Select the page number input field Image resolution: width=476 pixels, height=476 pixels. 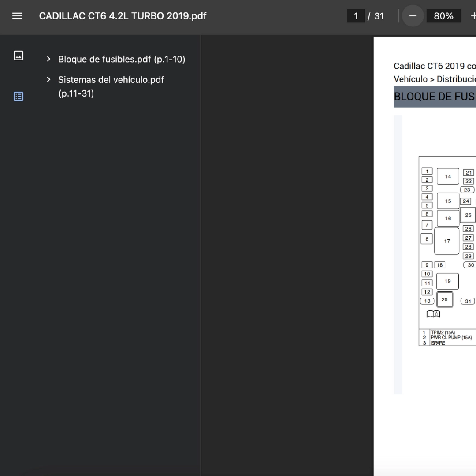tap(356, 16)
